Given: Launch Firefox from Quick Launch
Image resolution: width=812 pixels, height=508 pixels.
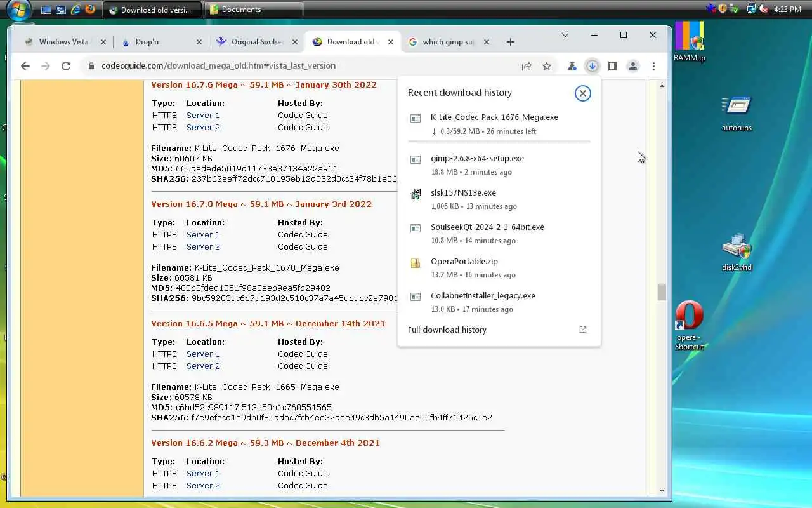Looking at the screenshot, I should [x=91, y=10].
